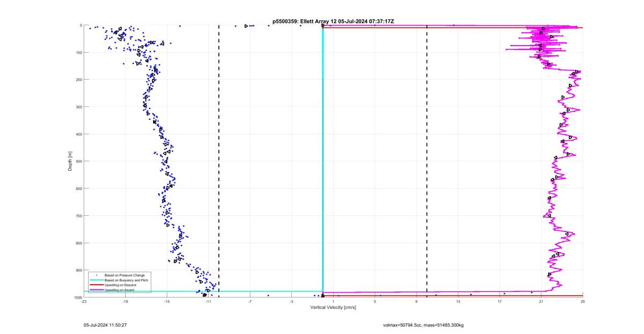Click the cyan line sample in the legend

pyautogui.click(x=96, y=280)
